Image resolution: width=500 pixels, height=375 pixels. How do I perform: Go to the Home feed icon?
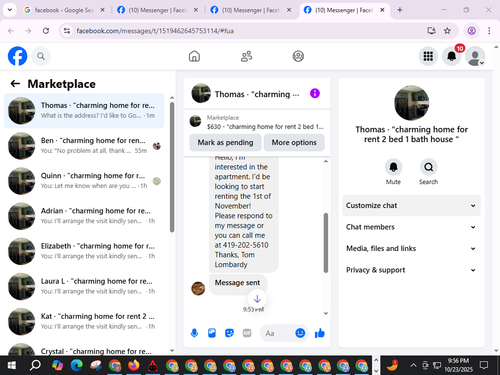pyautogui.click(x=194, y=56)
